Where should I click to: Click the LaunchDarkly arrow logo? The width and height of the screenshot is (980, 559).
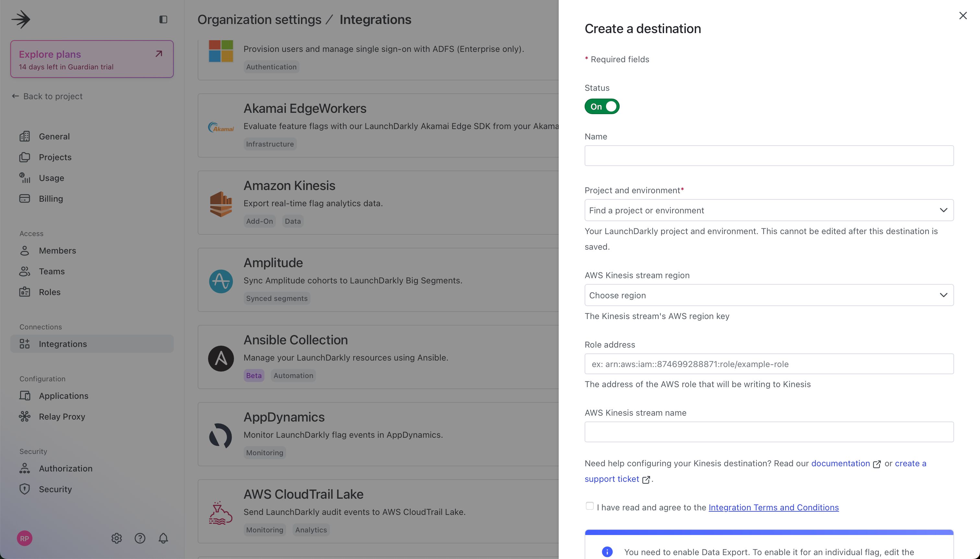21,19
